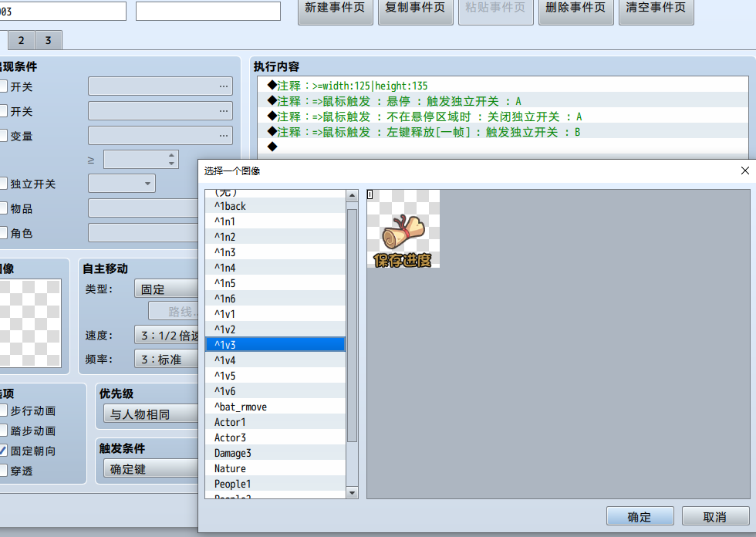Toggle the 物品 condition checkbox
Image resolution: width=756 pixels, height=537 pixels.
click(x=3, y=208)
